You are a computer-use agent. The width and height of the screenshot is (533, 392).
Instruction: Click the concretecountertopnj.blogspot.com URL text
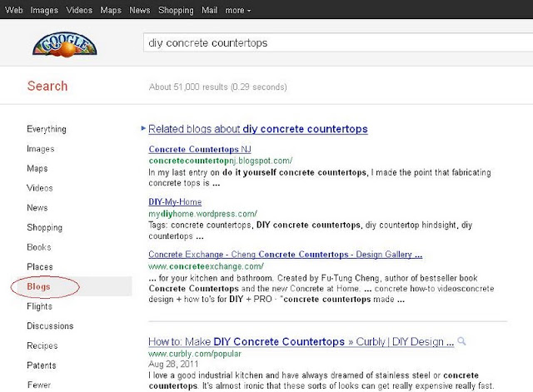click(220, 161)
